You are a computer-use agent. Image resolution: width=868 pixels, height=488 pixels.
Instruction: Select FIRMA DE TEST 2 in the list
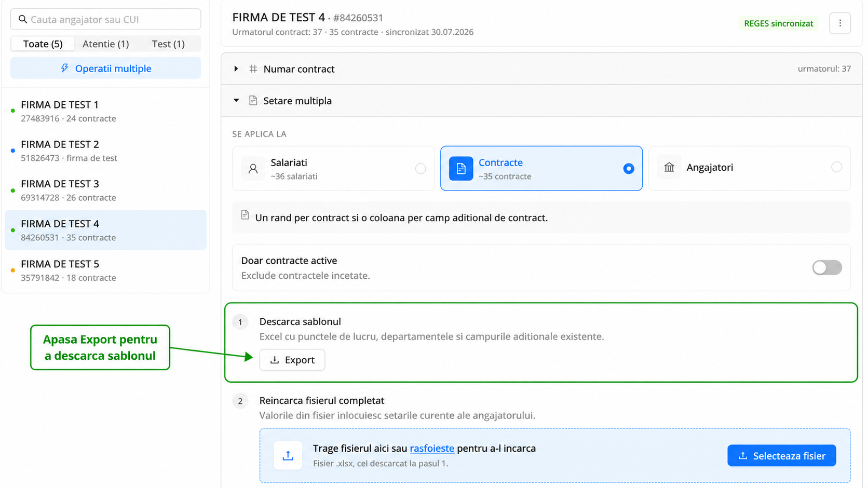click(x=106, y=151)
